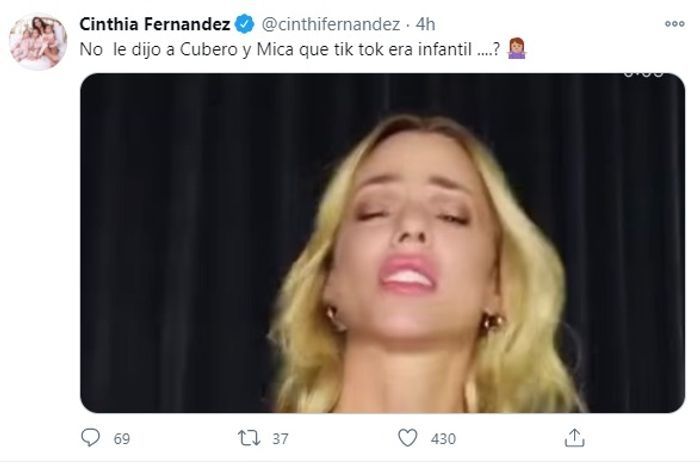Click the reply count 69

pyautogui.click(x=123, y=438)
